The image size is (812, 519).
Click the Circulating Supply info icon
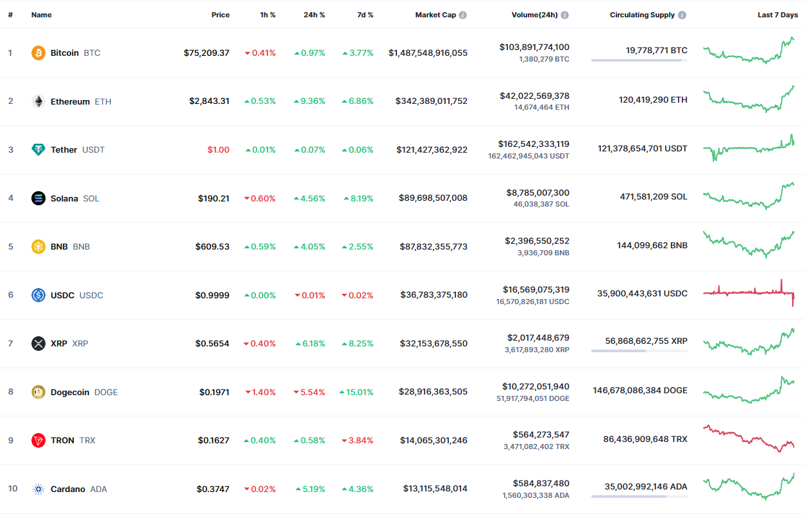tap(682, 15)
